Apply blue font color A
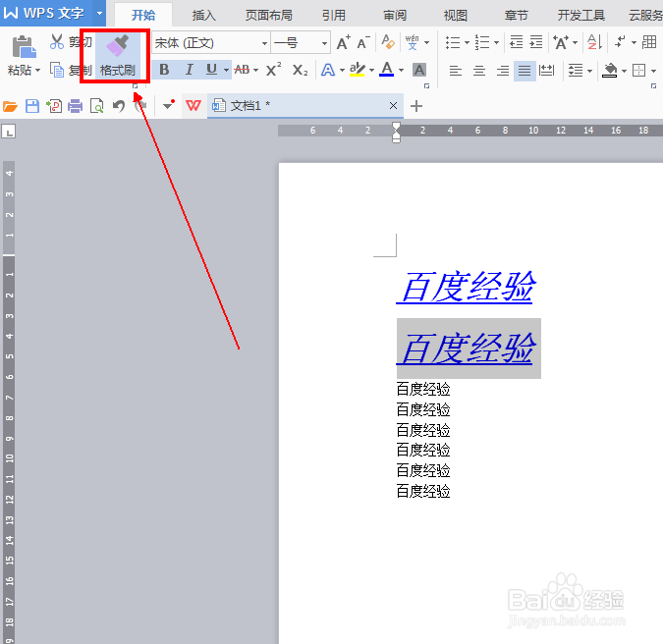Image resolution: width=663 pixels, height=644 pixels. [386, 70]
